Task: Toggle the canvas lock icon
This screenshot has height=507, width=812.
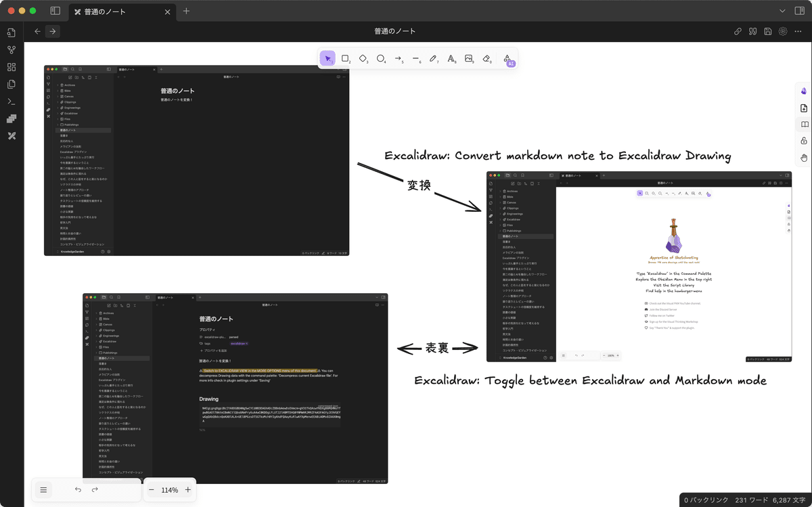Action: click(x=804, y=141)
